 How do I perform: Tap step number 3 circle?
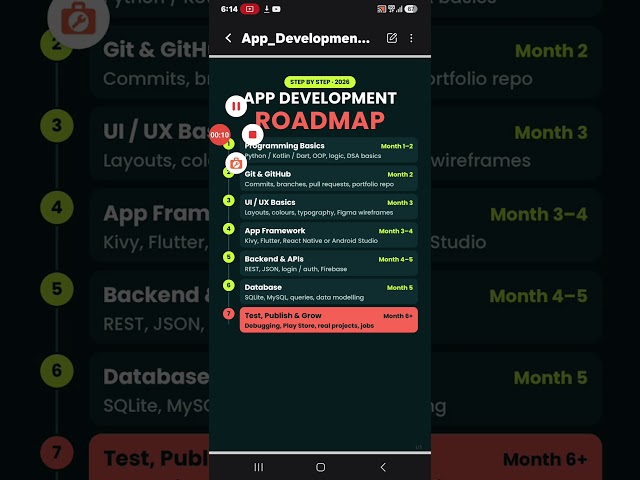pos(229,200)
